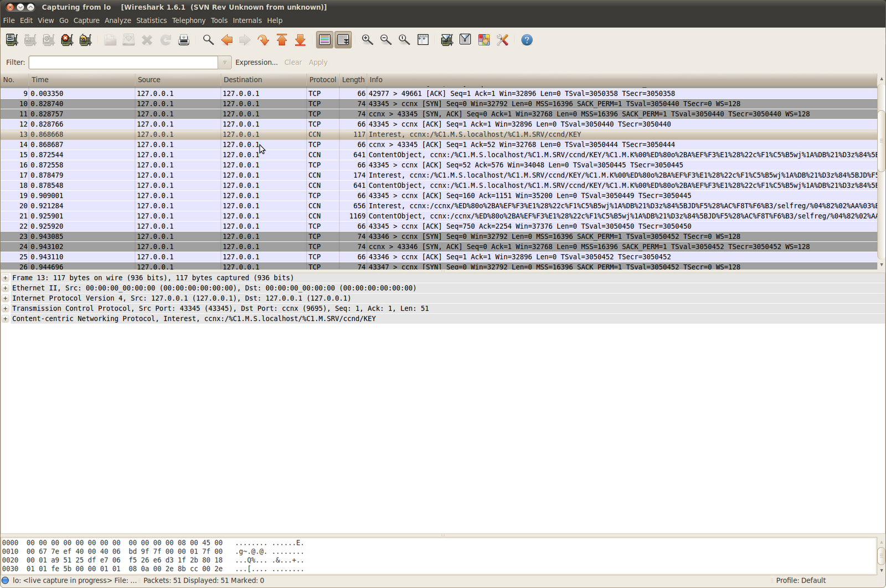This screenshot has width=886, height=588.
Task: Open capture options dialog
Action: [30, 39]
